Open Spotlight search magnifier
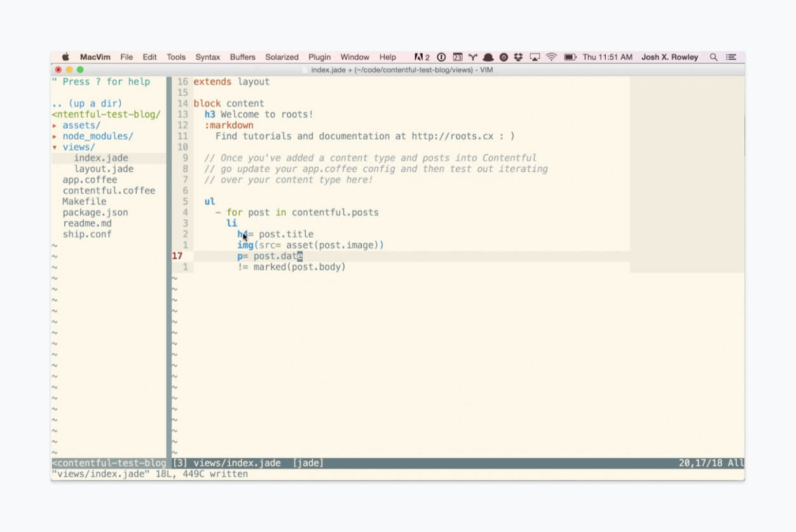Image resolution: width=796 pixels, height=532 pixels. (713, 57)
